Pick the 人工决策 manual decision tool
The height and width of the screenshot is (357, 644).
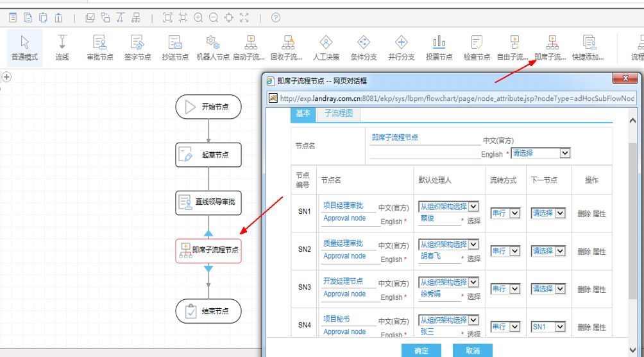[326, 48]
